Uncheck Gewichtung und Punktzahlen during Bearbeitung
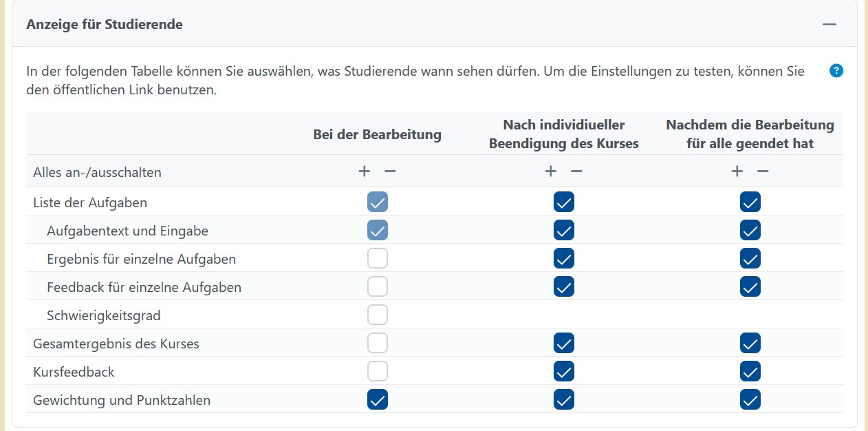The width and height of the screenshot is (868, 431). 378,400
